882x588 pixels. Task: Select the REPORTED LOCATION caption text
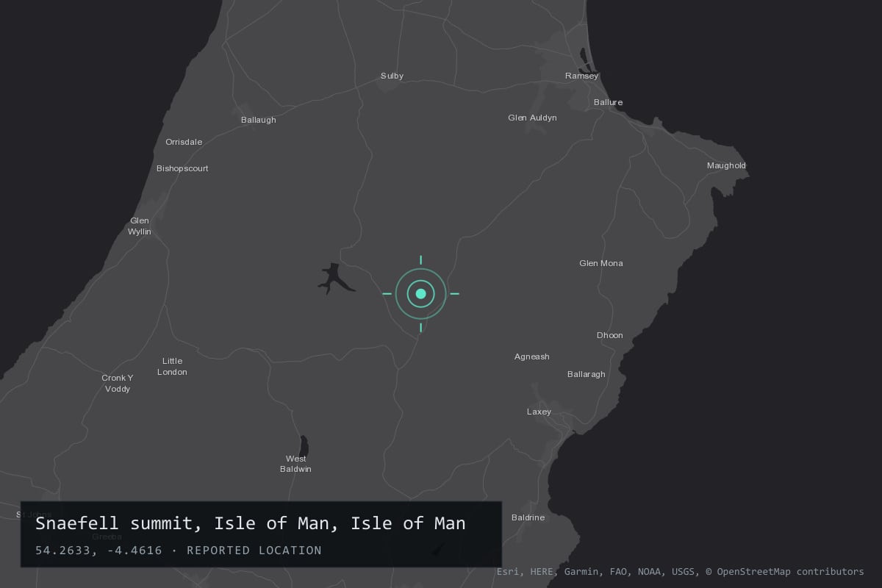pos(254,551)
